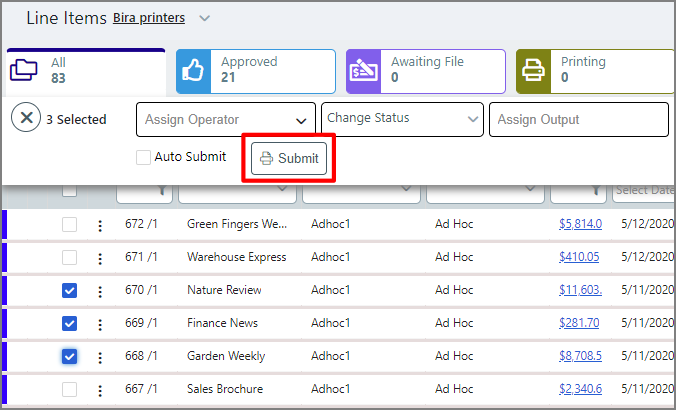Open kebab menu for Green Fingers row
676x410 pixels.
[x=99, y=225]
